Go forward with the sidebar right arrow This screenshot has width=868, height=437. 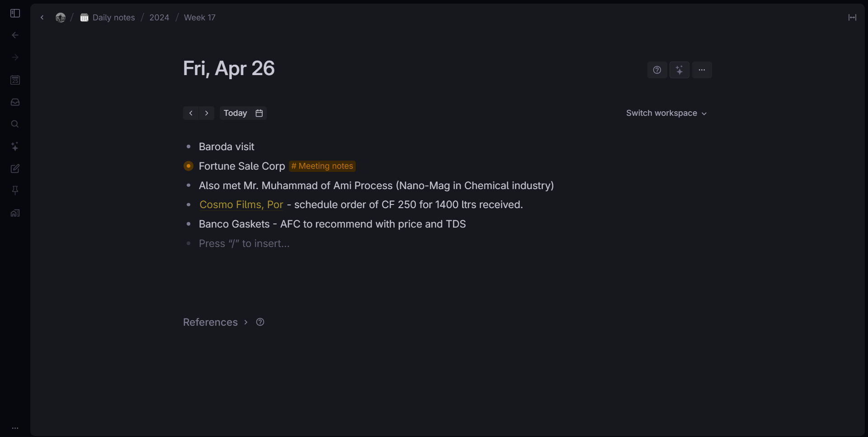pyautogui.click(x=15, y=57)
